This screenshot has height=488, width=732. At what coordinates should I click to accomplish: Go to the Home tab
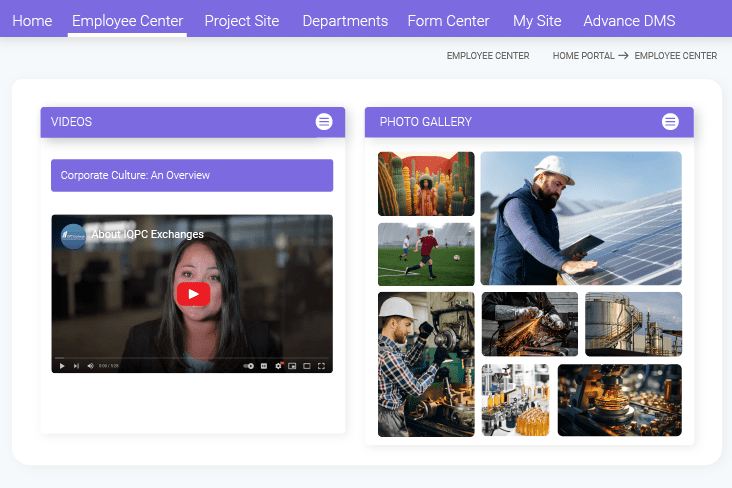[32, 21]
